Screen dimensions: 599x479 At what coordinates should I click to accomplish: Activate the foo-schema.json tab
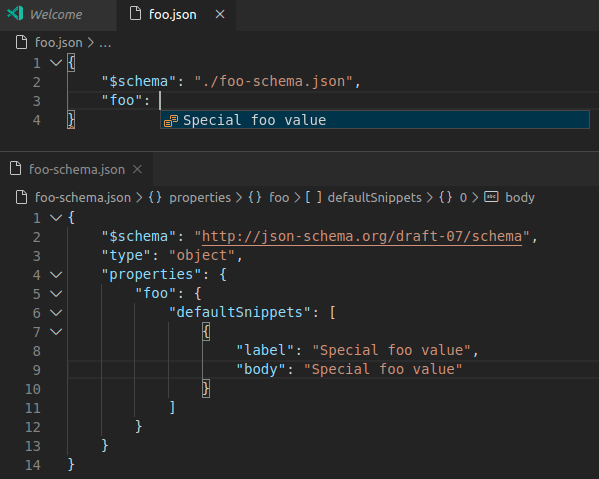[x=77, y=169]
